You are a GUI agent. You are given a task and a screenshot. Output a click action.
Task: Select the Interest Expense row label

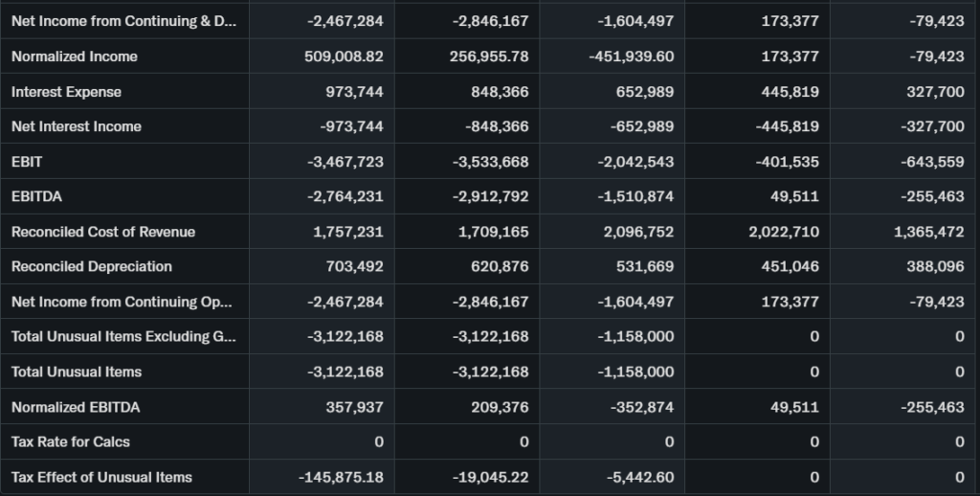click(x=66, y=92)
